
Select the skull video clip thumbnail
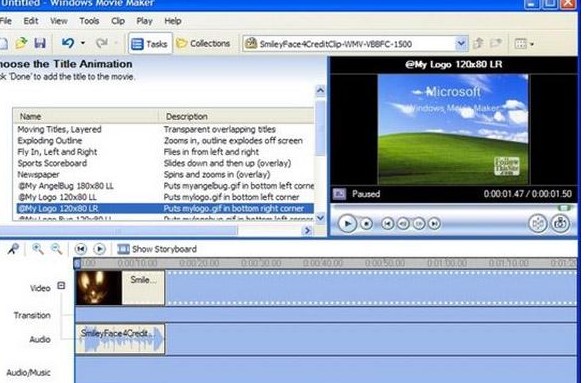pyautogui.click(x=98, y=288)
